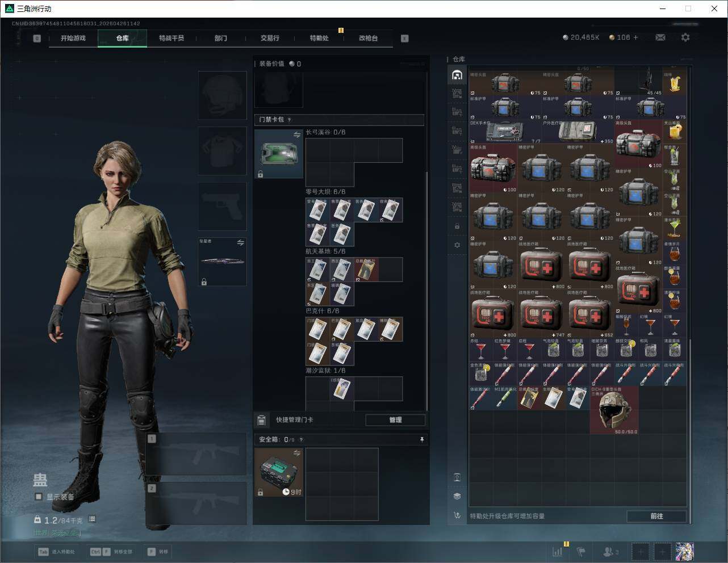Viewport: 728px width, 563px height.
Task: Select the green M1肌肉强化 injector
Action: click(505, 398)
